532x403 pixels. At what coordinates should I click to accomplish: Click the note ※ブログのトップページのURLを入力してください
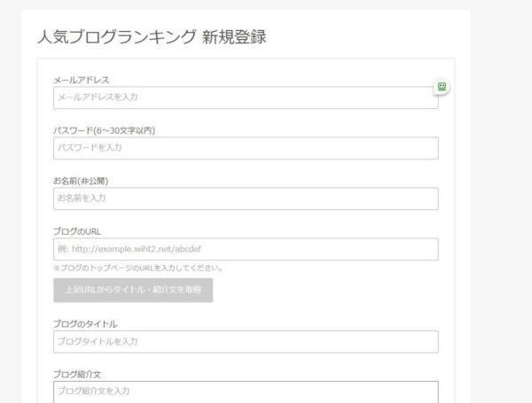point(138,268)
